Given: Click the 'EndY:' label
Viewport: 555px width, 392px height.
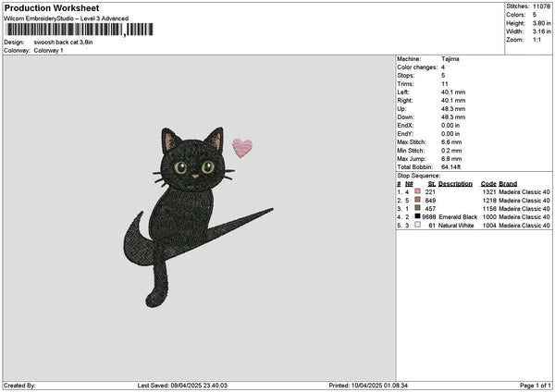Looking at the screenshot, I should click(x=405, y=134).
